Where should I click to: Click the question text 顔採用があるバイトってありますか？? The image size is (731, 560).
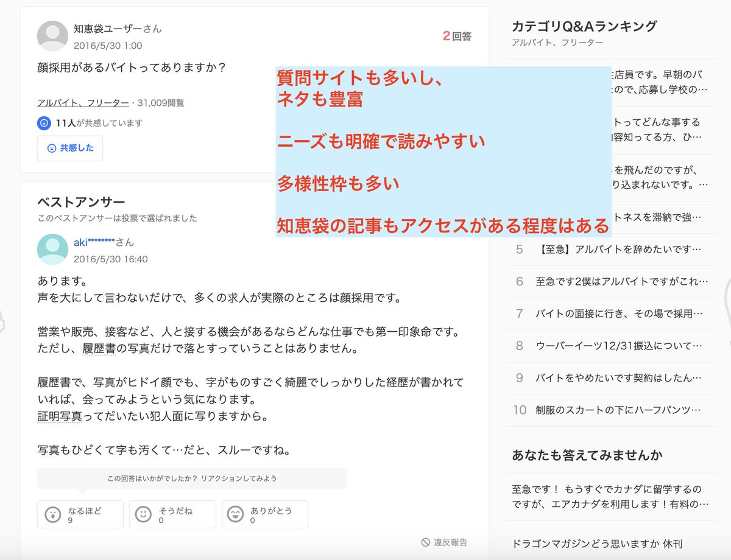(132, 67)
